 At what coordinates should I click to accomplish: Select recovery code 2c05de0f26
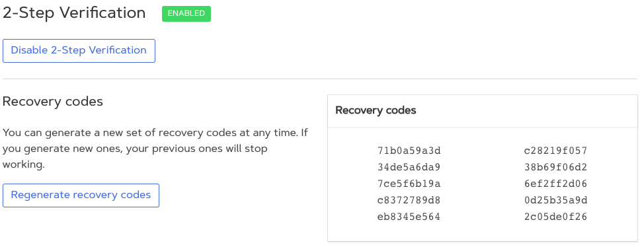tap(555, 217)
